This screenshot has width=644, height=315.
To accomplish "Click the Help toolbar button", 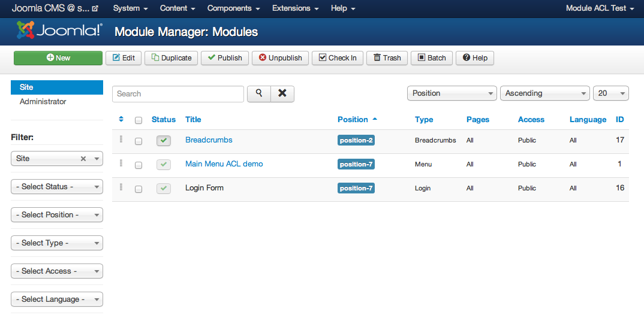I will click(475, 58).
